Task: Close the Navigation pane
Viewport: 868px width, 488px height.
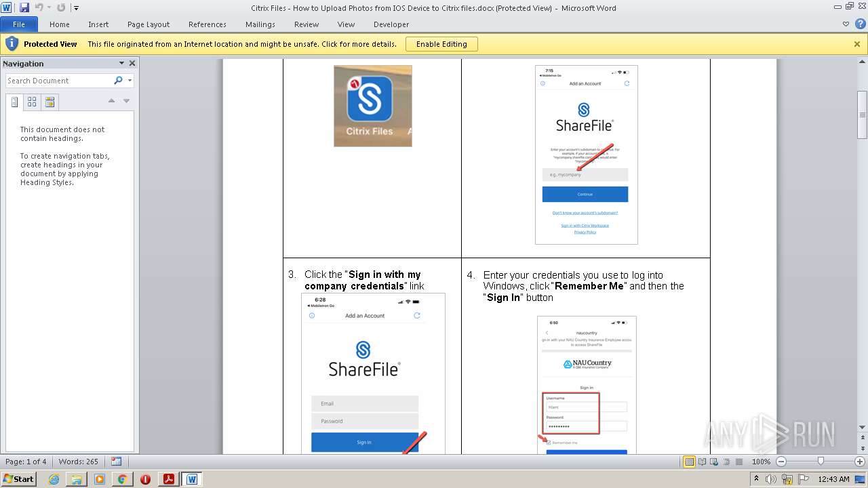Action: coord(132,63)
